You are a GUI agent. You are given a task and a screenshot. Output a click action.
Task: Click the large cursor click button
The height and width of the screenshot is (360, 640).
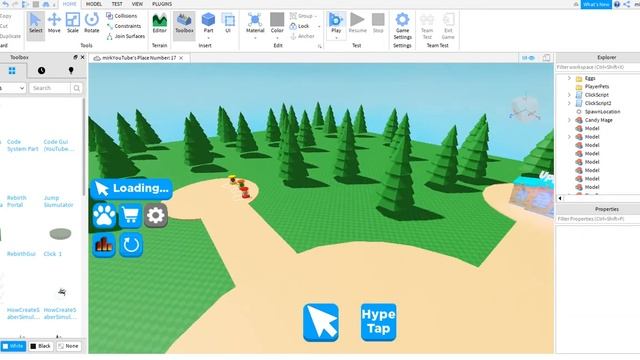[321, 322]
